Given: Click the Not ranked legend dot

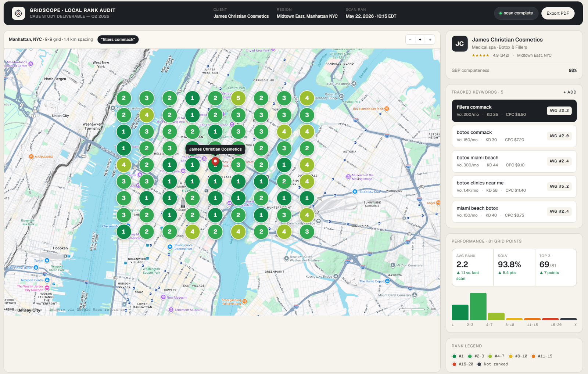Looking at the screenshot, I should 479,364.
